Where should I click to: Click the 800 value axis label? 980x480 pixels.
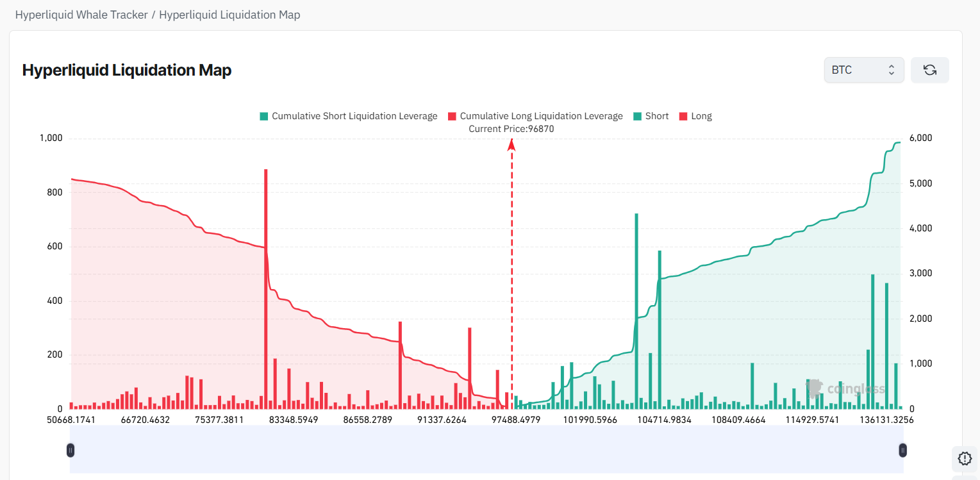[x=54, y=193]
